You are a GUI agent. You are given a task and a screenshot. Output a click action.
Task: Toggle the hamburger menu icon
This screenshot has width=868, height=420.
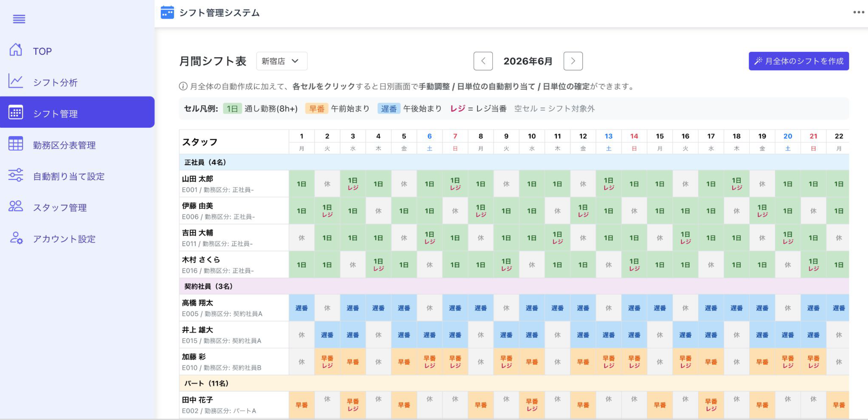point(19,19)
